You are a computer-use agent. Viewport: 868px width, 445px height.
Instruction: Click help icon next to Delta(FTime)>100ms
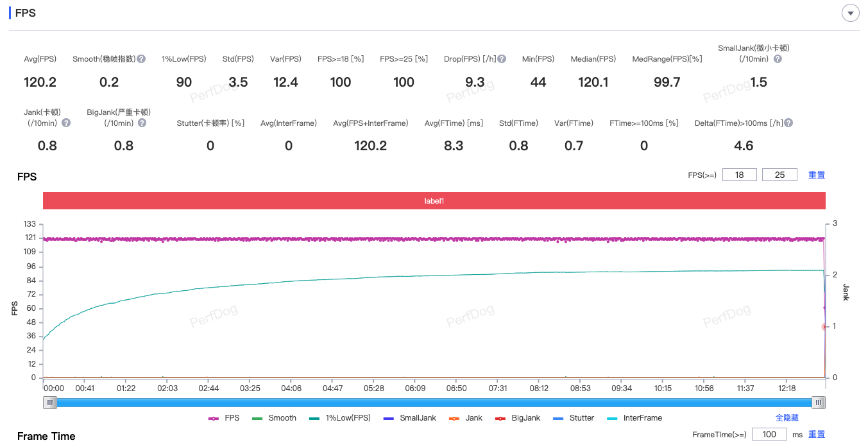tap(788, 123)
